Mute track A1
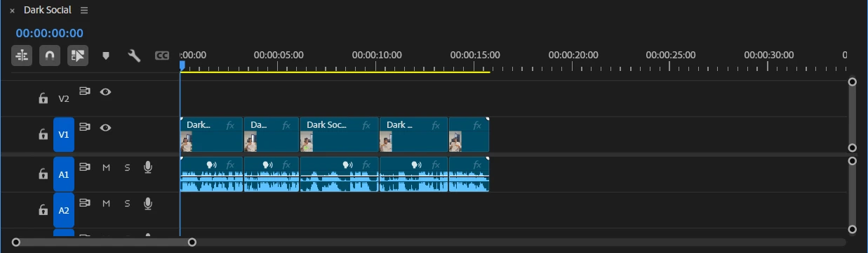Viewport: 868px width, 253px height. pyautogui.click(x=106, y=167)
